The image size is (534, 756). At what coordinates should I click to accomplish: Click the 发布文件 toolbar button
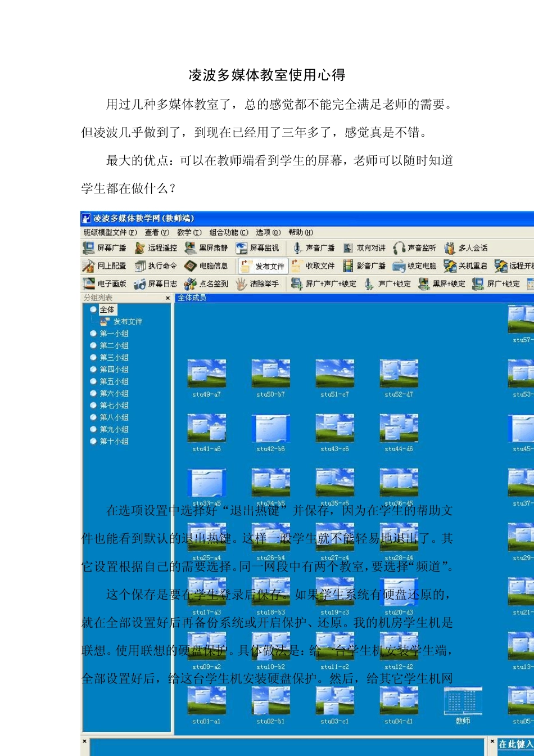pos(263,266)
